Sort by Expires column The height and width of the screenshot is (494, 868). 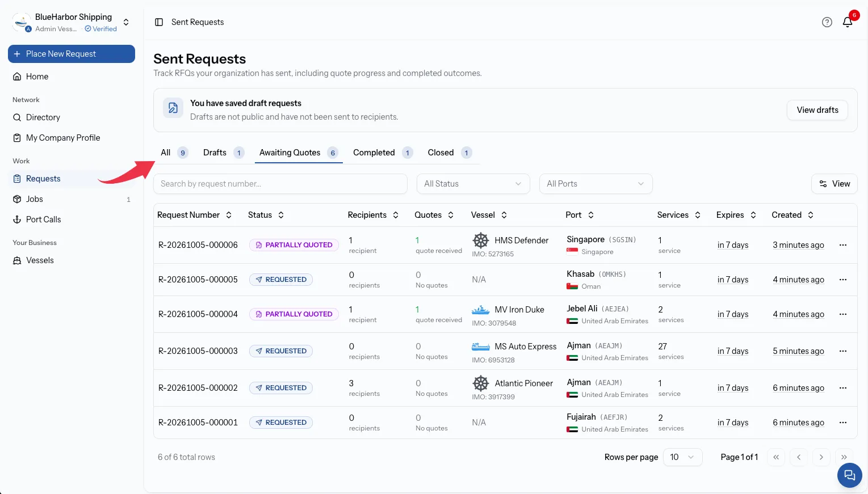tap(736, 215)
